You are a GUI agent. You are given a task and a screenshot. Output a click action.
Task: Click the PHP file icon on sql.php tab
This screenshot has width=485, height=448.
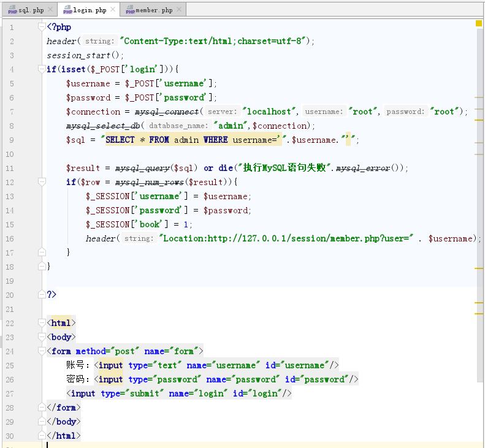tap(12, 10)
